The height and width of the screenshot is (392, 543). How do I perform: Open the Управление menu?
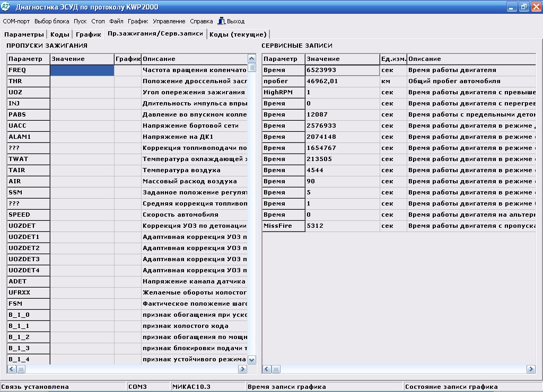click(x=169, y=21)
